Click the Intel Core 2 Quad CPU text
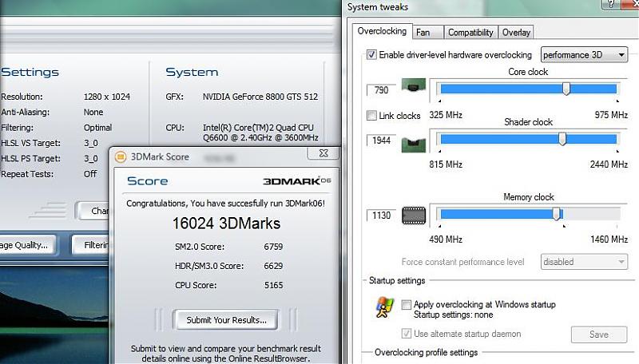The width and height of the screenshot is (639, 364). coord(260,133)
